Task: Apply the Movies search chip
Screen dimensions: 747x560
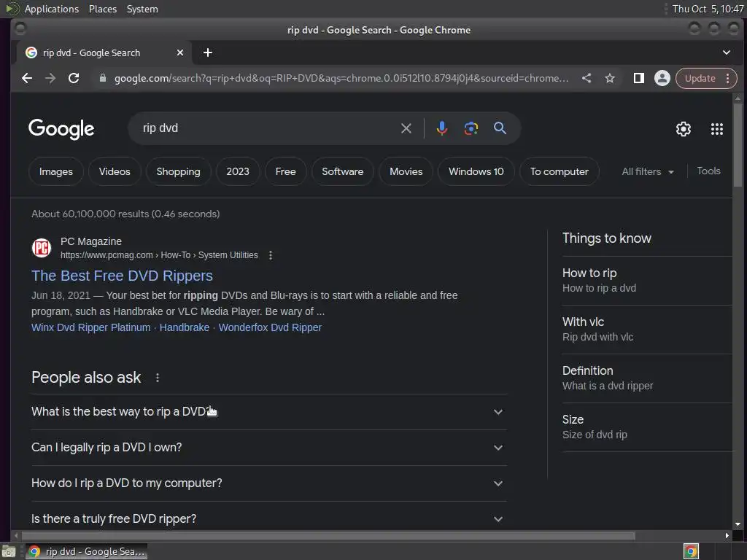Action: pos(406,171)
